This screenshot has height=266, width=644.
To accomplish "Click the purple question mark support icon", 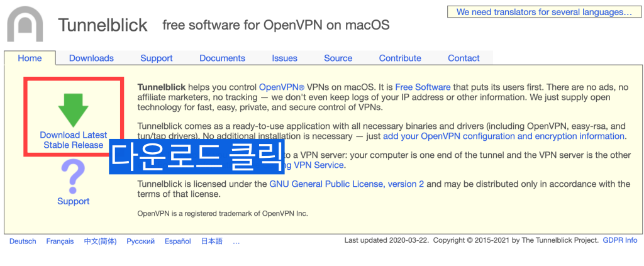I will pyautogui.click(x=73, y=177).
